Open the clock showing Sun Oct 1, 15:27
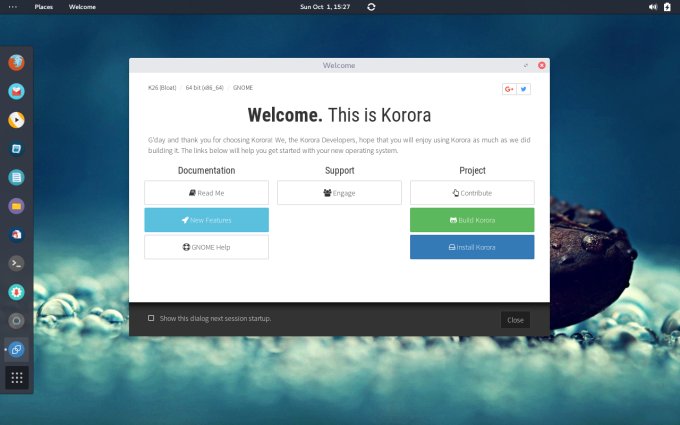The image size is (680, 425). tap(325, 7)
